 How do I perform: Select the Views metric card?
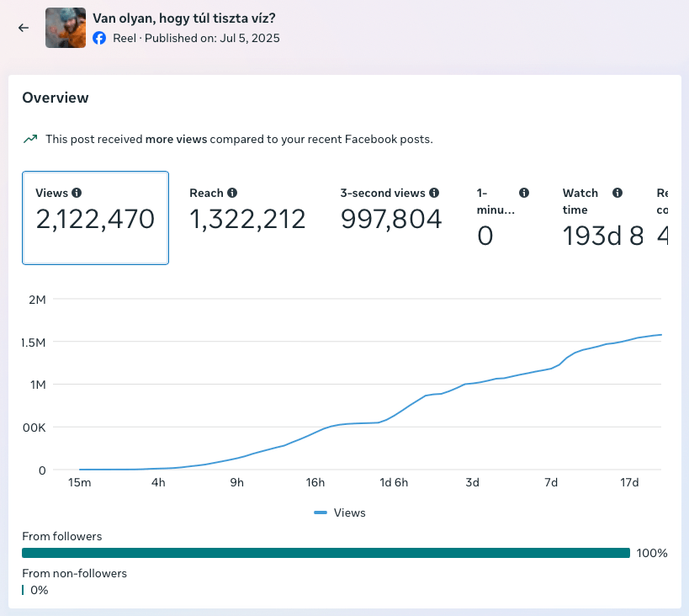click(95, 218)
